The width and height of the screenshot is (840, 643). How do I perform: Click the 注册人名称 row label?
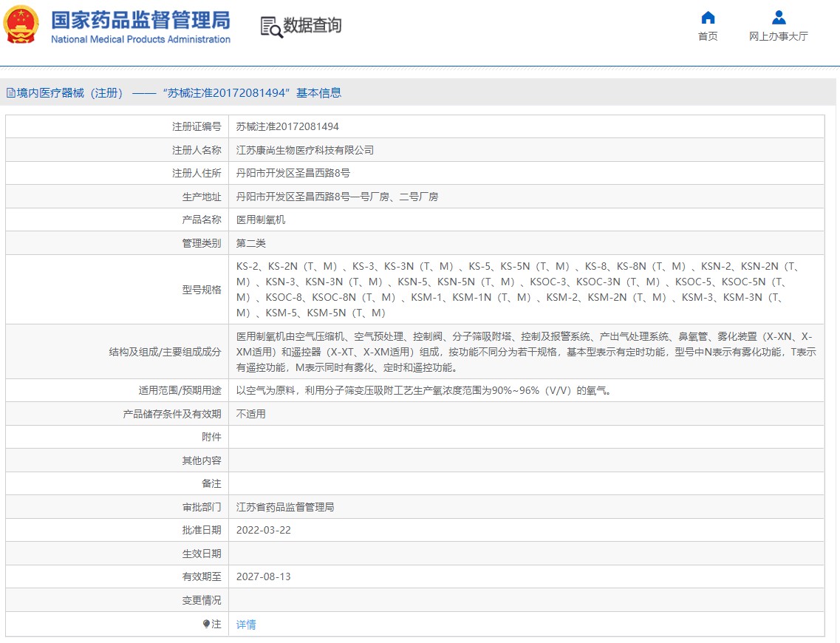pyautogui.click(x=197, y=150)
